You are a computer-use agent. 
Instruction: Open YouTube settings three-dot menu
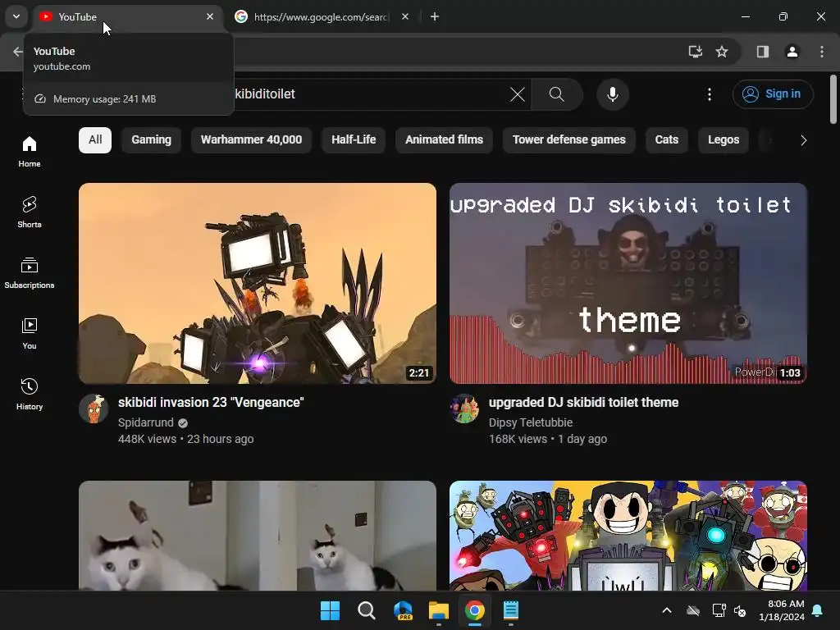(710, 94)
